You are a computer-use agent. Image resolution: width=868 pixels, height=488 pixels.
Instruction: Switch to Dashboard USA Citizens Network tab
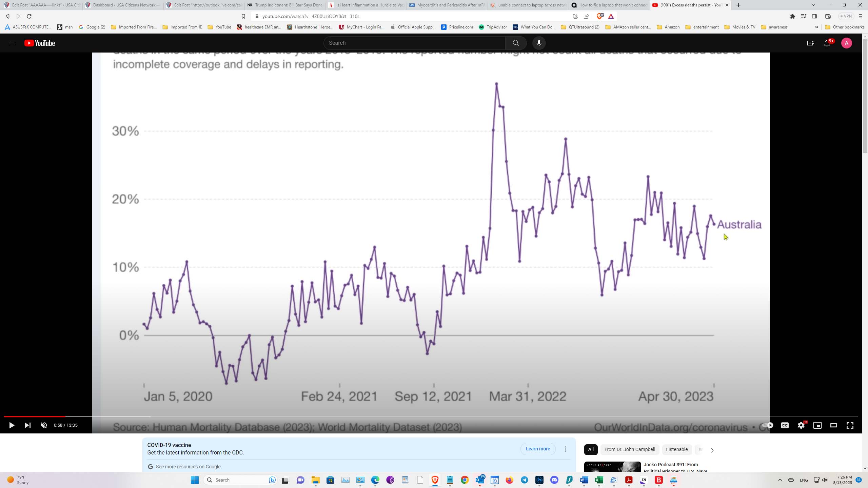pyautogui.click(x=122, y=5)
